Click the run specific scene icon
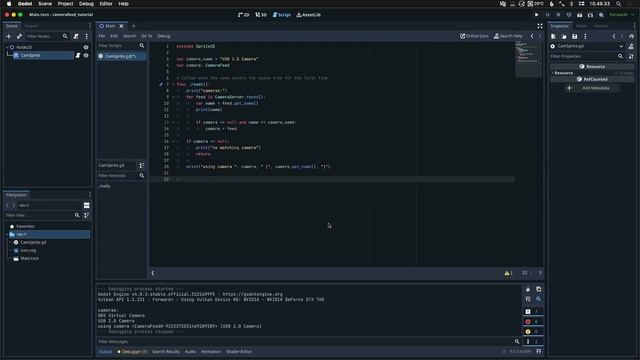 click(x=590, y=15)
